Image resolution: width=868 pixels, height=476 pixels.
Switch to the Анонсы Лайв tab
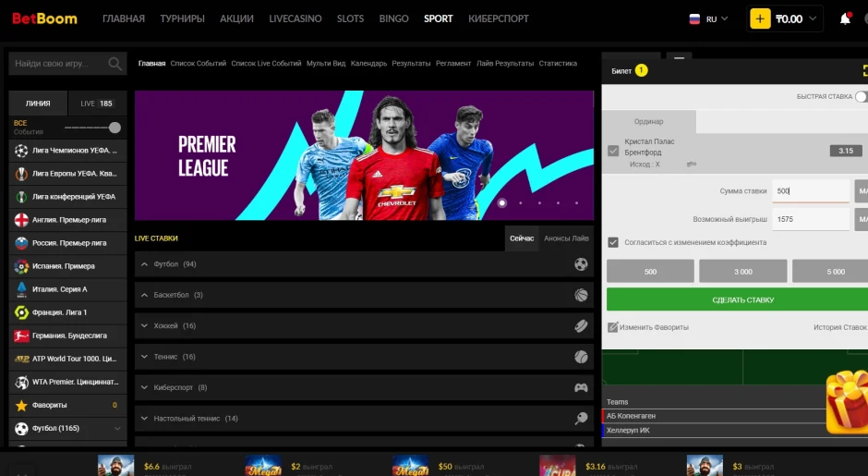pos(566,238)
